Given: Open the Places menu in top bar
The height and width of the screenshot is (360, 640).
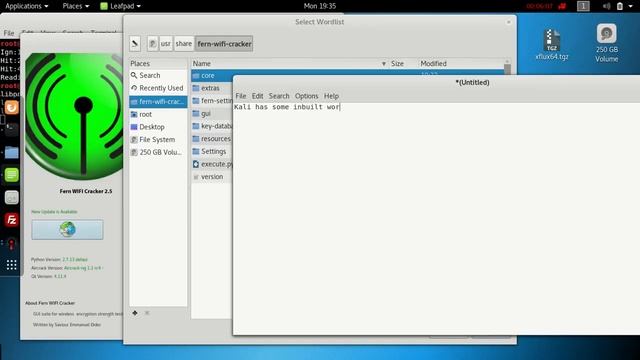Looking at the screenshot, I should click(x=76, y=6).
